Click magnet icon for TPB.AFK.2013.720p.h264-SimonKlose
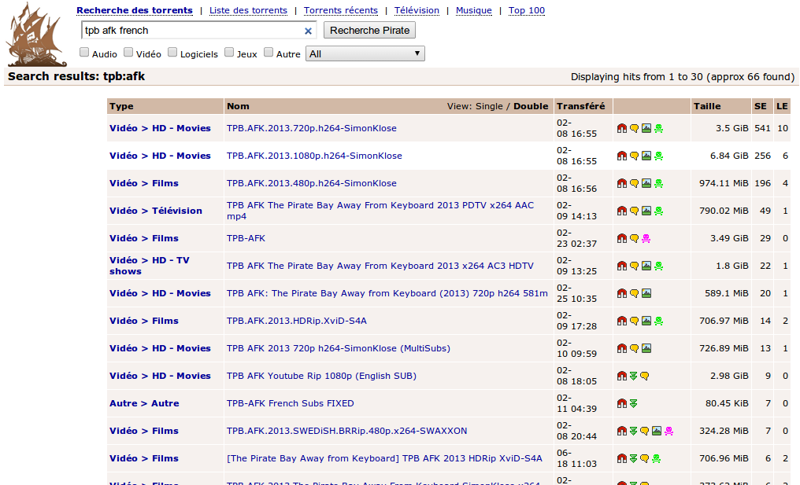This screenshot has height=485, width=800. pos(621,128)
